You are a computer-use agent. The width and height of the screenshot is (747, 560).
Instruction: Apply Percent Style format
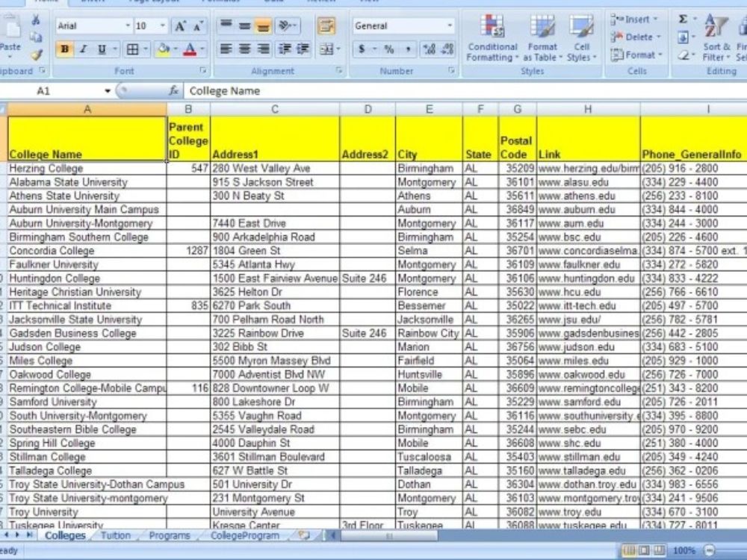click(x=389, y=49)
